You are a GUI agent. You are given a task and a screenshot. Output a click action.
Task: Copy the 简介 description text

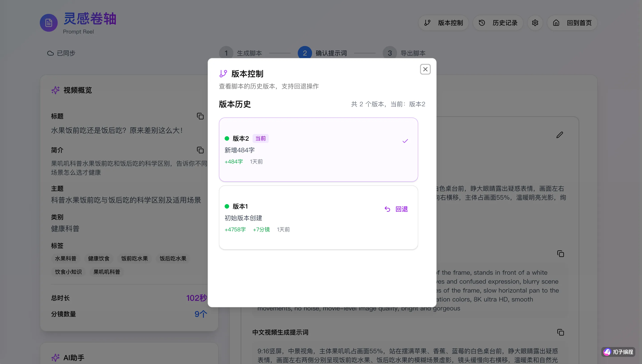click(200, 150)
